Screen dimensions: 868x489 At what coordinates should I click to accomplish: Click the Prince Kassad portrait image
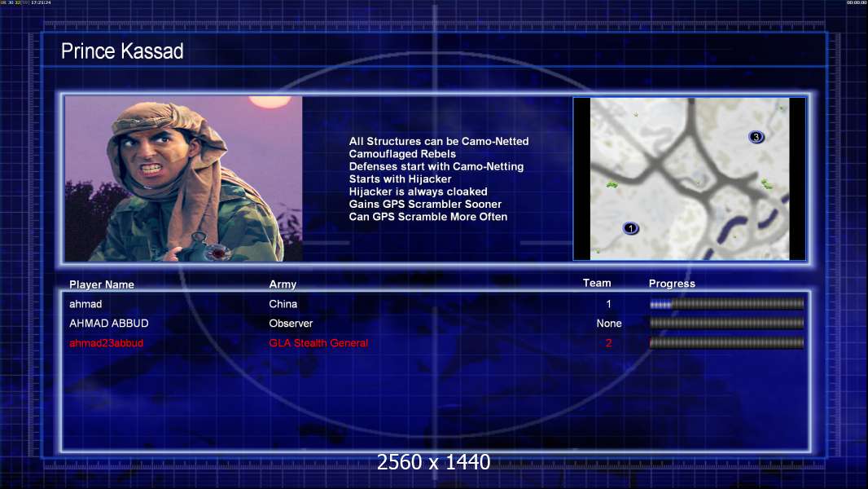coord(184,178)
